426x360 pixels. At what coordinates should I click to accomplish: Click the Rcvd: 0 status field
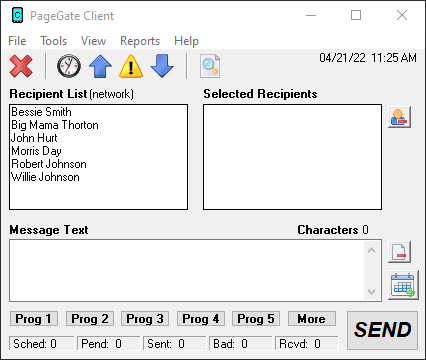tap(307, 343)
